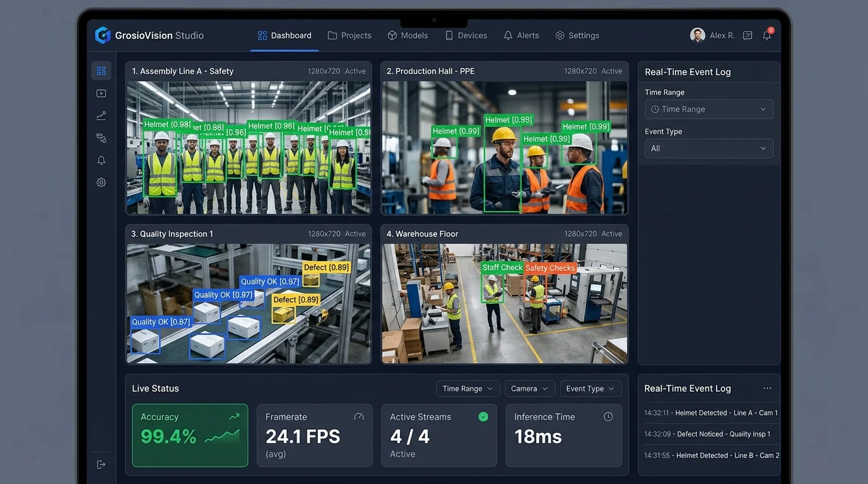Image resolution: width=868 pixels, height=484 pixels.
Task: Open the sidebar bell notifications icon
Action: click(101, 160)
